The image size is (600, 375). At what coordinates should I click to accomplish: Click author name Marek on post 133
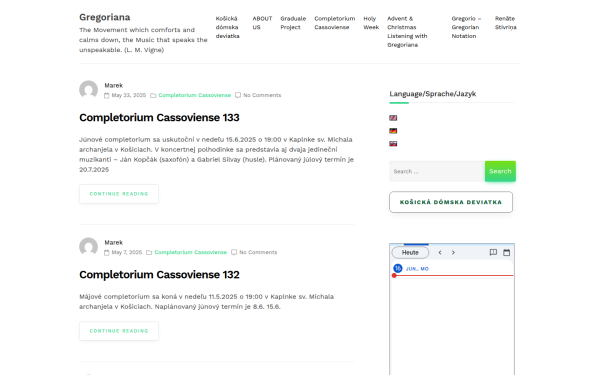point(114,85)
